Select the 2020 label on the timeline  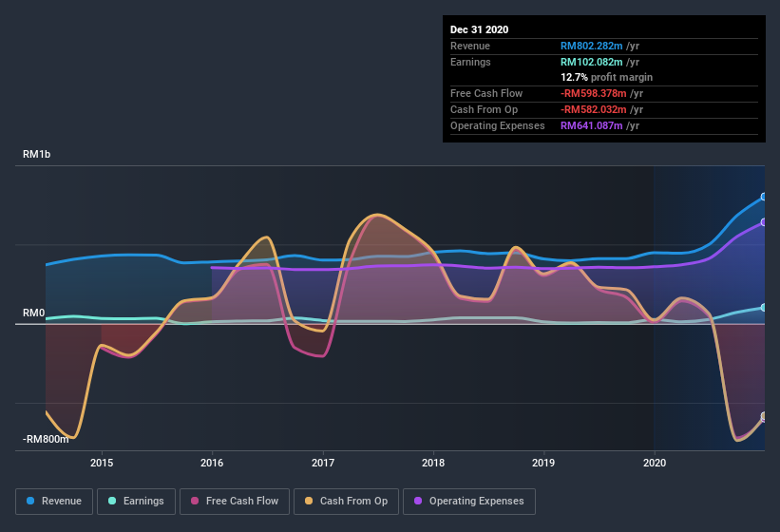coord(655,463)
